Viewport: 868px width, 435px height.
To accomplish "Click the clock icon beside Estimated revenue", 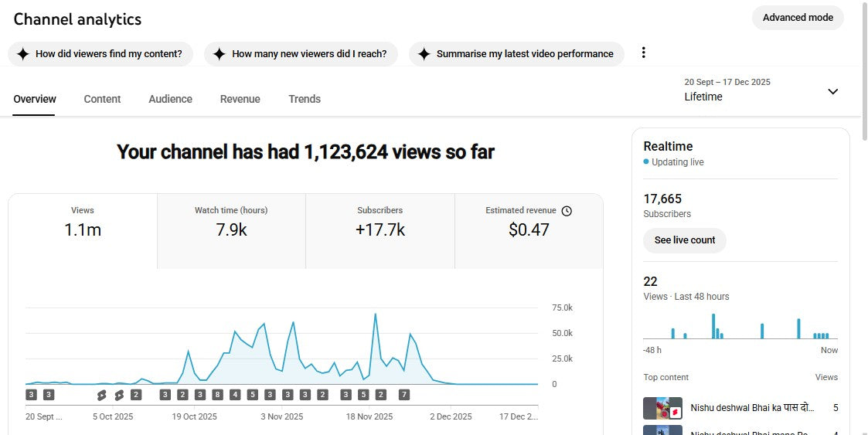I will click(567, 211).
